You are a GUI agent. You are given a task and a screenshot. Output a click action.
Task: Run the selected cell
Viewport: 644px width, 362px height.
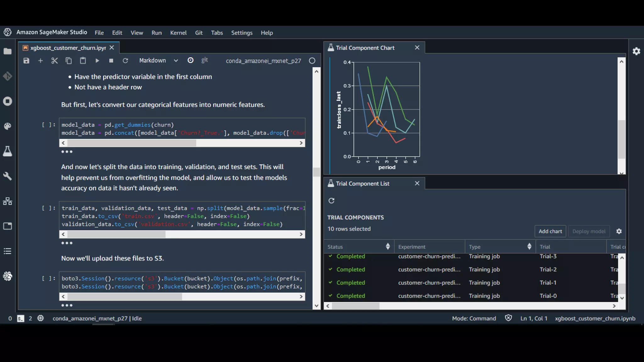[x=97, y=61]
